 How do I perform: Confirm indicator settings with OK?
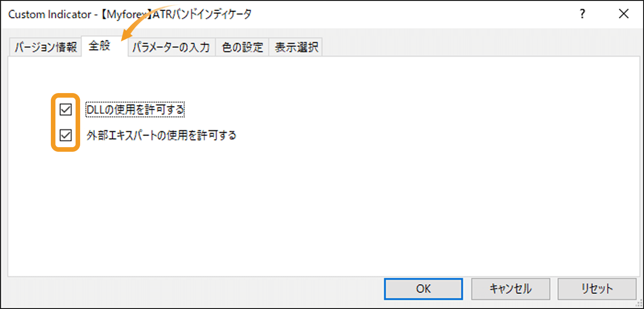coord(423,289)
